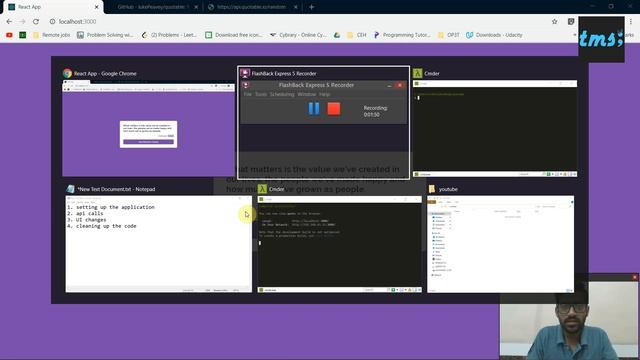Reload the localhost page
The width and height of the screenshot is (640, 360).
point(36,22)
